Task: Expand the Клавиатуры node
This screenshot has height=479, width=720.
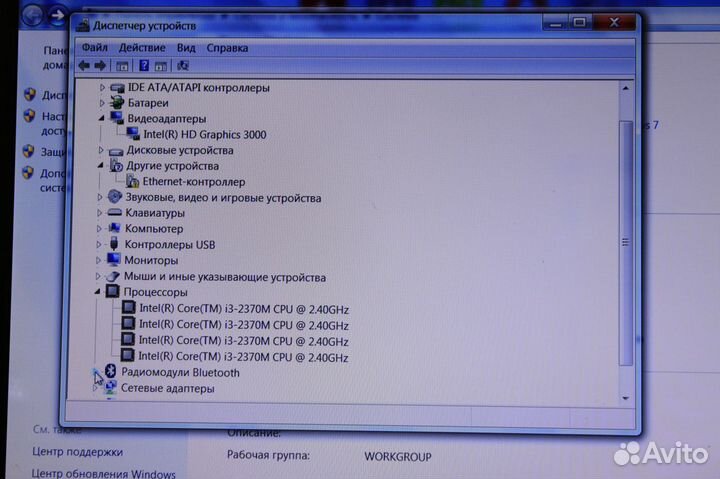Action: [99, 213]
